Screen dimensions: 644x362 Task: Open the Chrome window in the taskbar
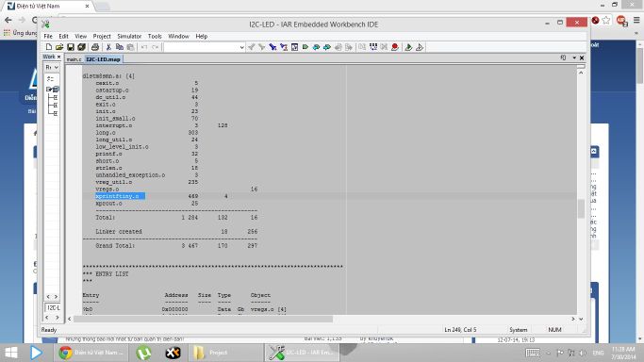tap(91, 353)
